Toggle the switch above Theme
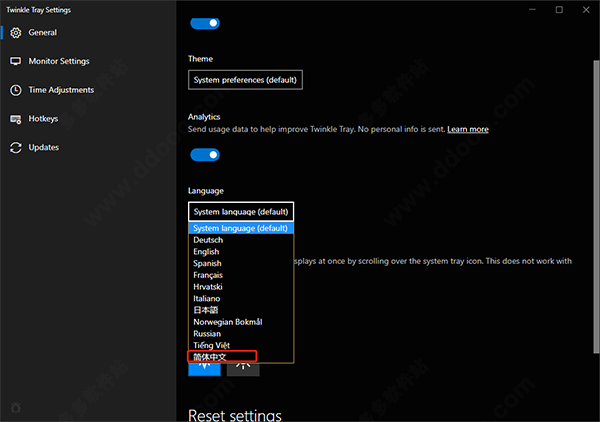This screenshot has height=422, width=600. click(205, 23)
